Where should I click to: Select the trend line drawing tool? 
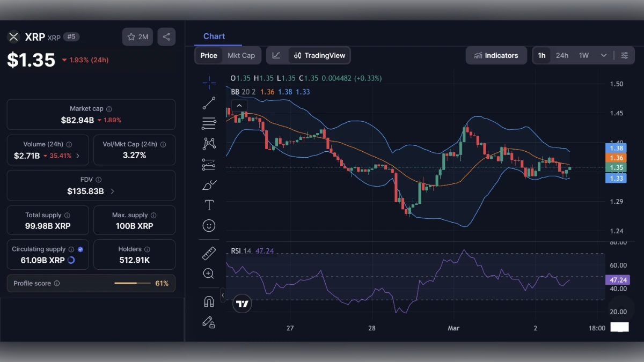209,104
